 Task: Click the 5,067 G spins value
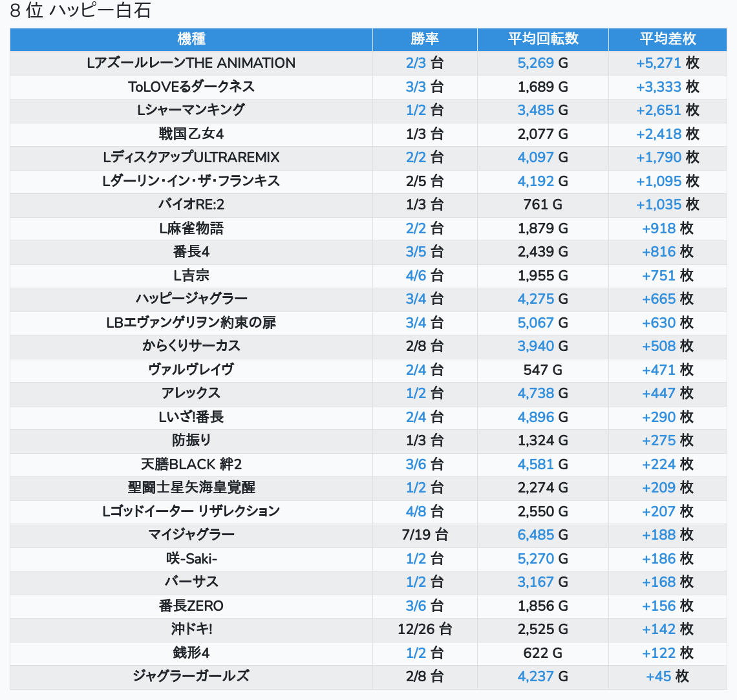tap(543, 323)
